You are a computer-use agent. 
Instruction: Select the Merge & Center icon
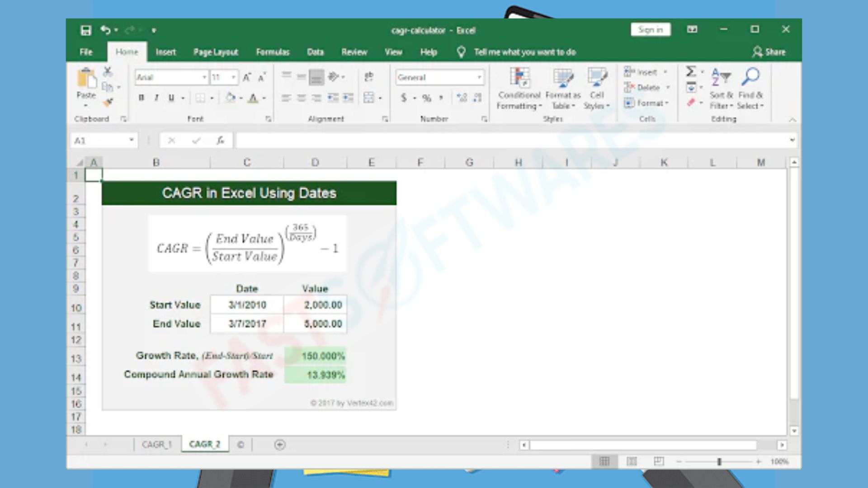point(369,98)
